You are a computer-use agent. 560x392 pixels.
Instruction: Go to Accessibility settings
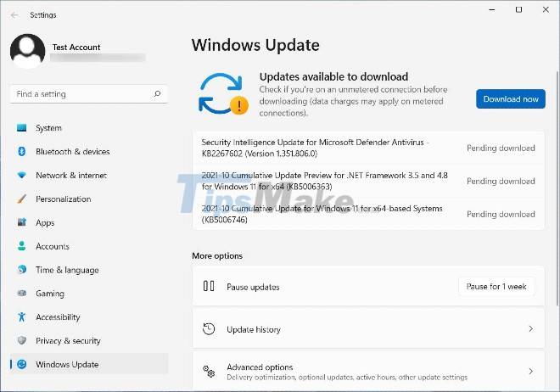click(x=89, y=316)
